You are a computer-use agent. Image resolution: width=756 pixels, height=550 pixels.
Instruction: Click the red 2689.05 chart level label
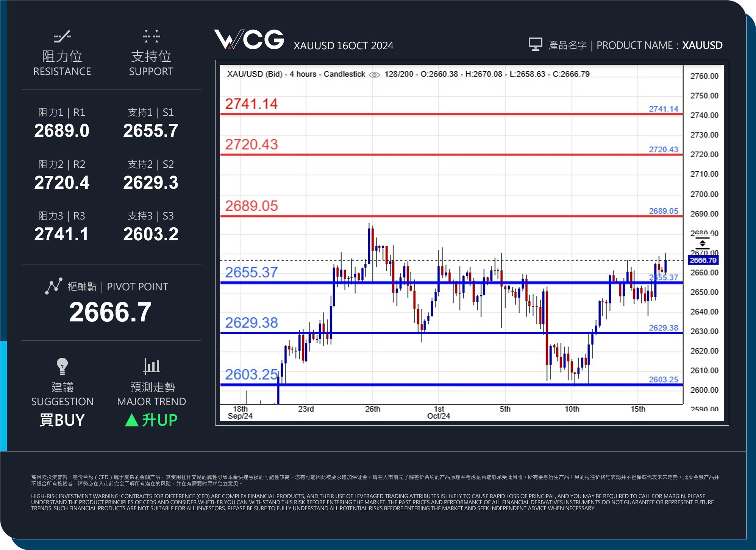tap(251, 206)
